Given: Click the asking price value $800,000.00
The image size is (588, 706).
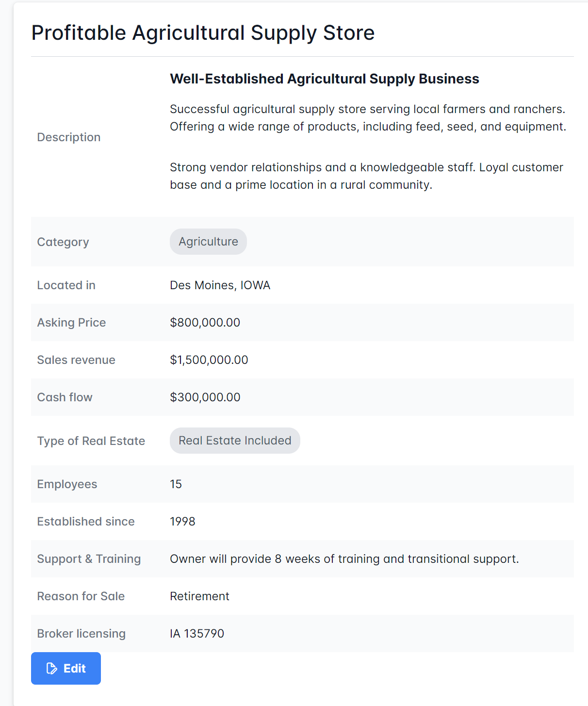Looking at the screenshot, I should pyautogui.click(x=205, y=323).
